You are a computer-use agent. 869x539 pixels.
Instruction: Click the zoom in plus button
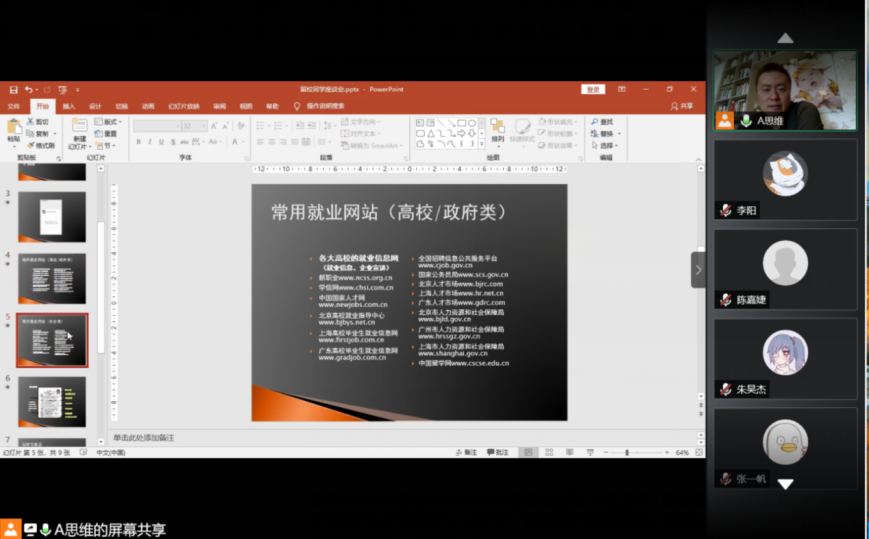[x=667, y=453]
